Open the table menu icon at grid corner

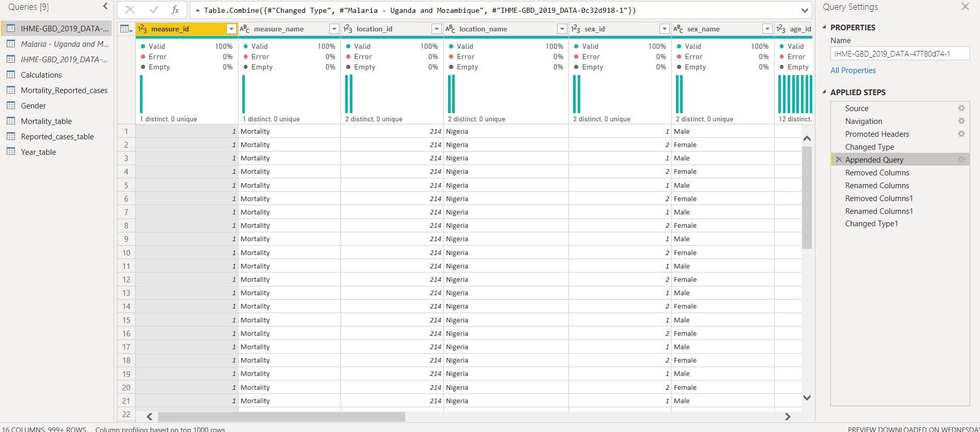point(126,29)
